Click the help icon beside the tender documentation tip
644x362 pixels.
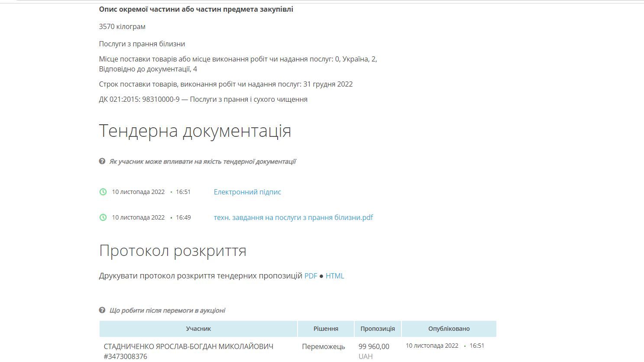[102, 161]
